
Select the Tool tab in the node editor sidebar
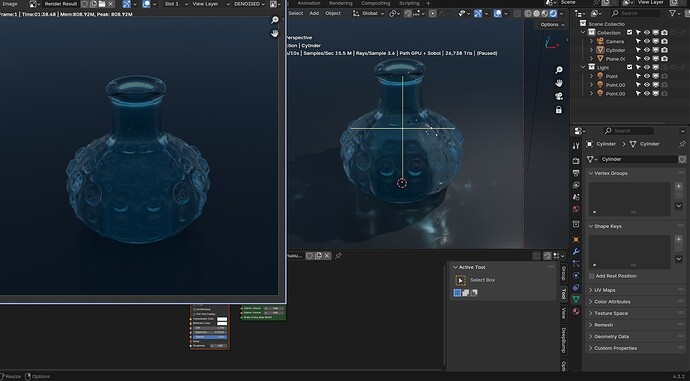point(563,294)
